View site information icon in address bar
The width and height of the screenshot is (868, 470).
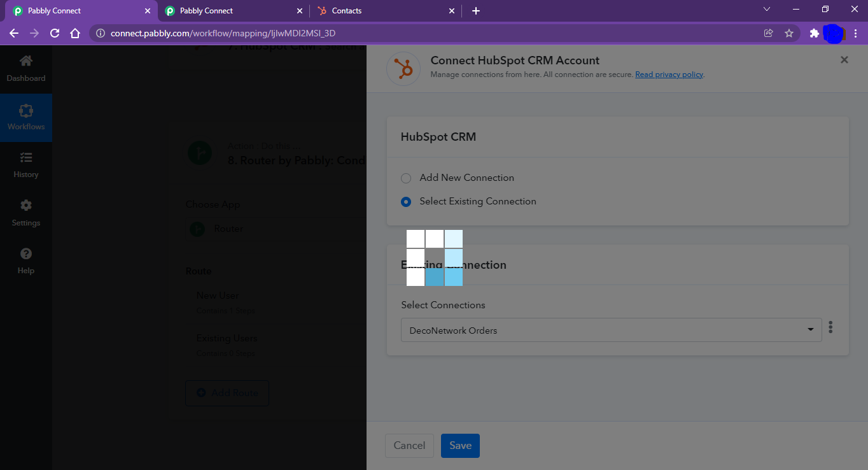click(101, 33)
